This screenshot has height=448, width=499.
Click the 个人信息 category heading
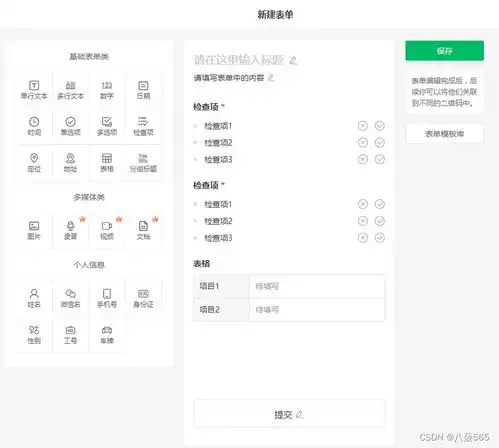pos(89,265)
